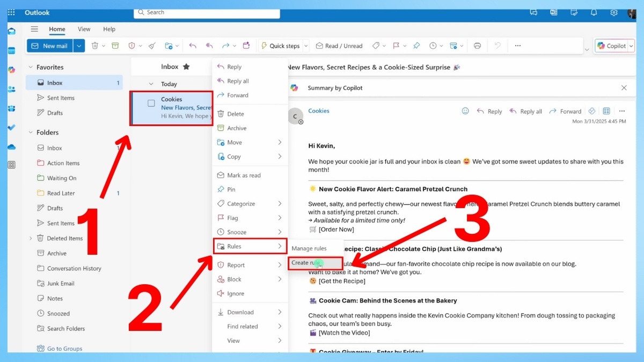Viewport: 644px width, 362px height.
Task: Open the Cookies sender name link
Action: pos(319,111)
